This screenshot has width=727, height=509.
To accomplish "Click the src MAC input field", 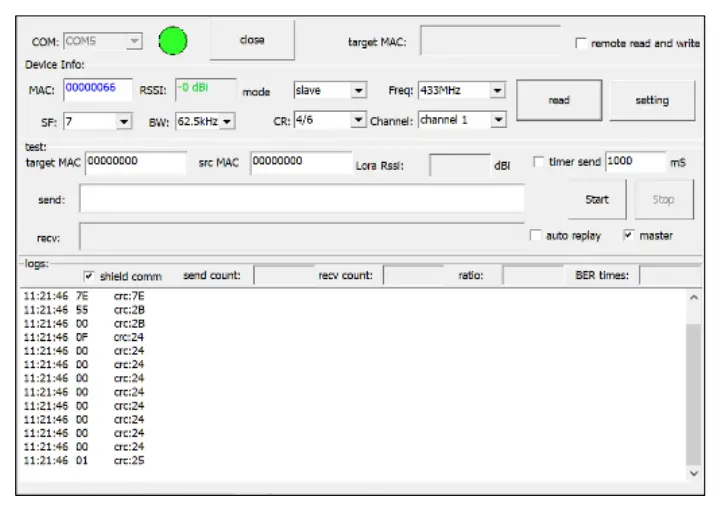I will point(301,163).
